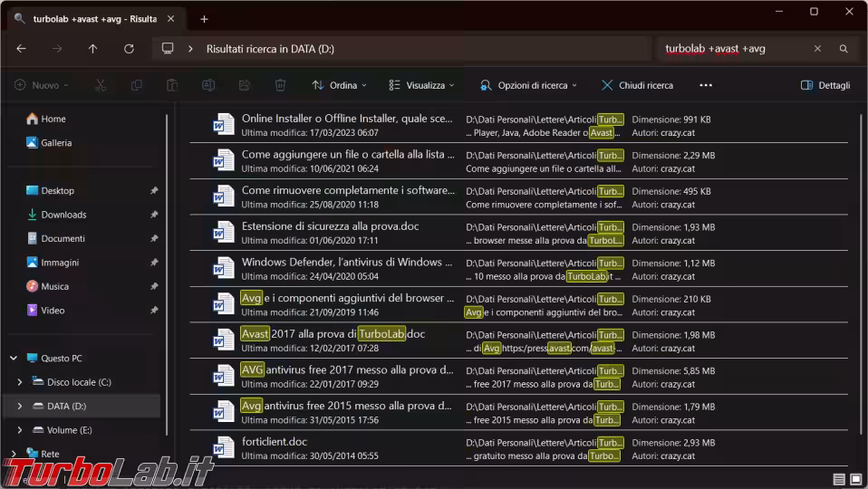
Task: Go back with the back arrow
Action: pos(21,49)
